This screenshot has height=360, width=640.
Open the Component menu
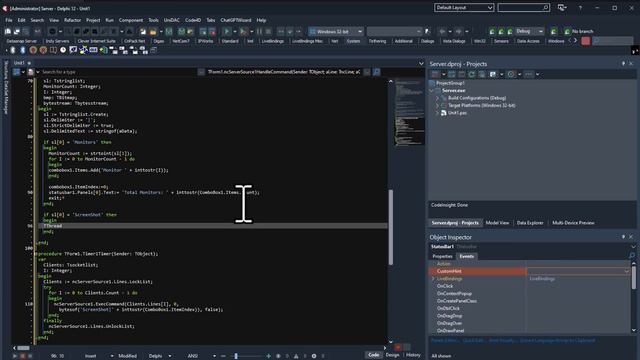(131, 20)
